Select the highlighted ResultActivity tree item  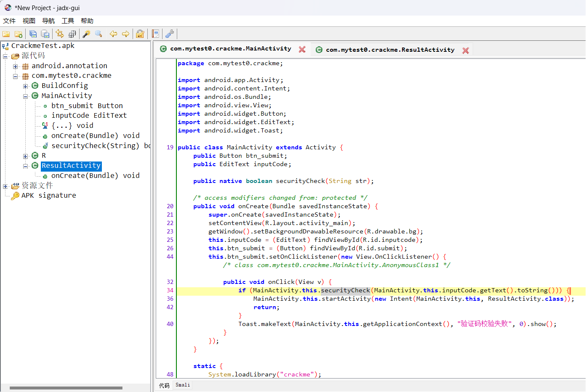pos(71,166)
